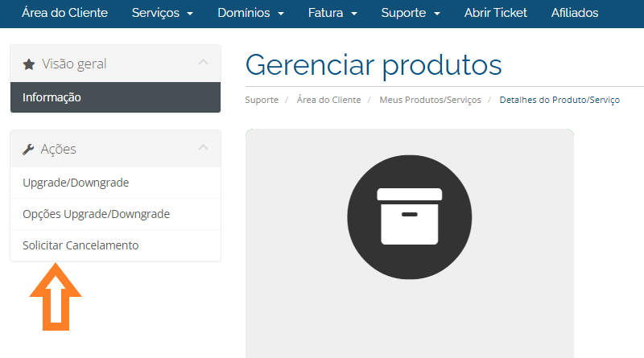The width and height of the screenshot is (644, 358).
Task: Open the Serviços dropdown menu
Action: (x=163, y=13)
